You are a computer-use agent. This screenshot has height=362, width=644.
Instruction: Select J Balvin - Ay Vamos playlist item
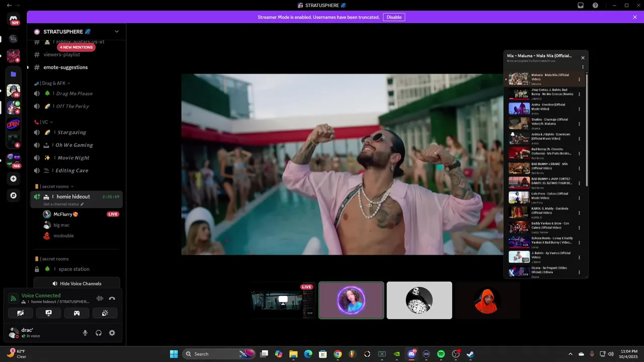(x=545, y=257)
